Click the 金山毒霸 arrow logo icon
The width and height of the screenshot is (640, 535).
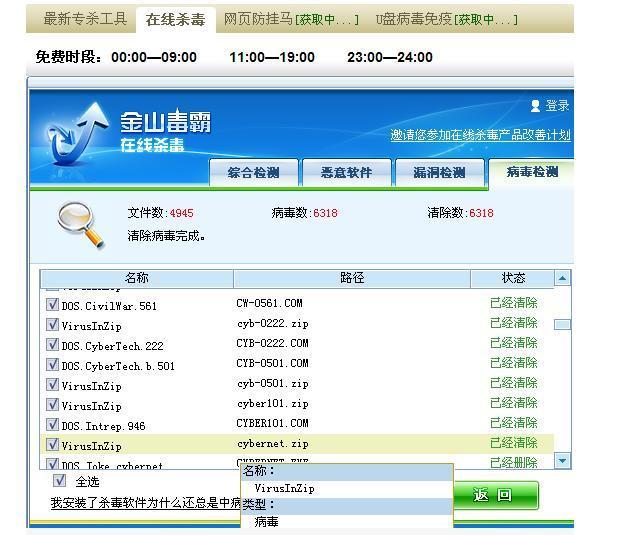click(x=78, y=135)
